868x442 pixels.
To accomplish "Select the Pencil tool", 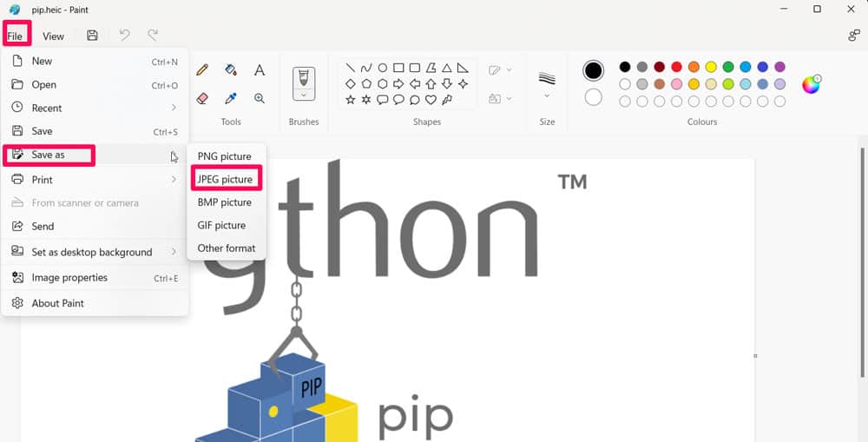I will (202, 69).
